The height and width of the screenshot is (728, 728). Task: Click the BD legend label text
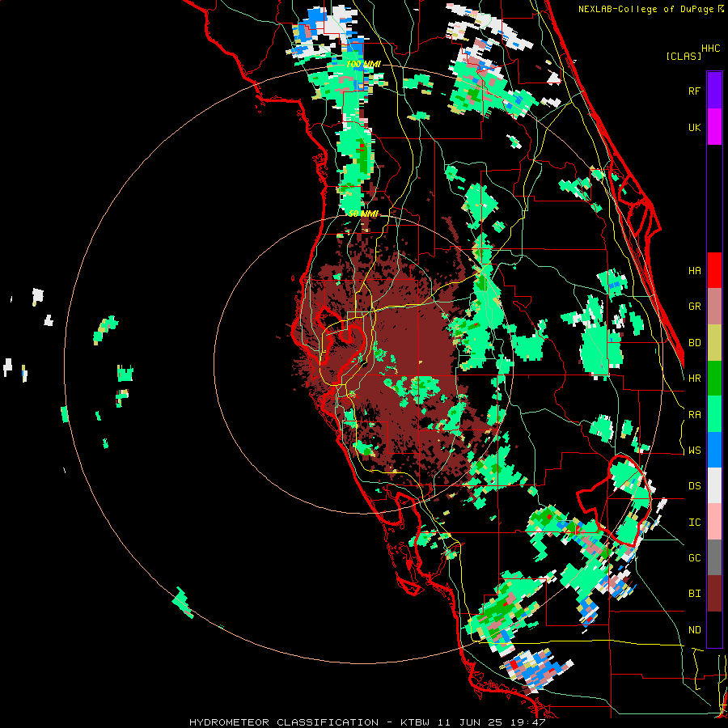click(694, 343)
